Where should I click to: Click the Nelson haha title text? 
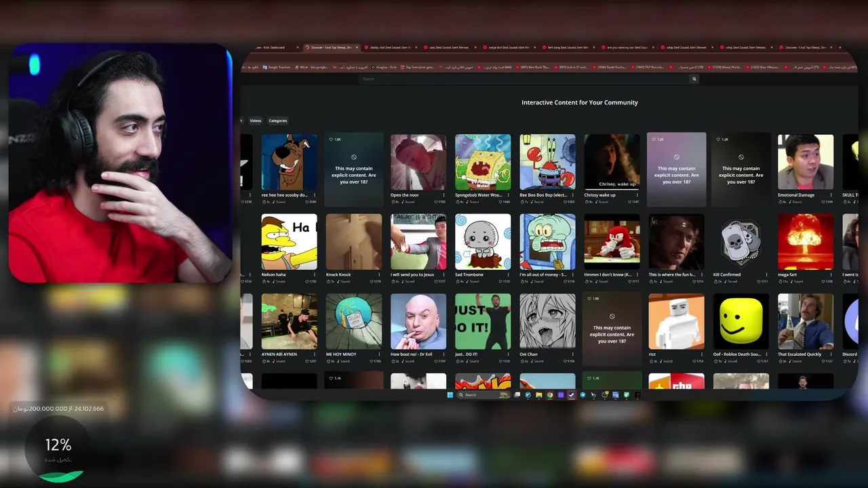[x=273, y=274]
